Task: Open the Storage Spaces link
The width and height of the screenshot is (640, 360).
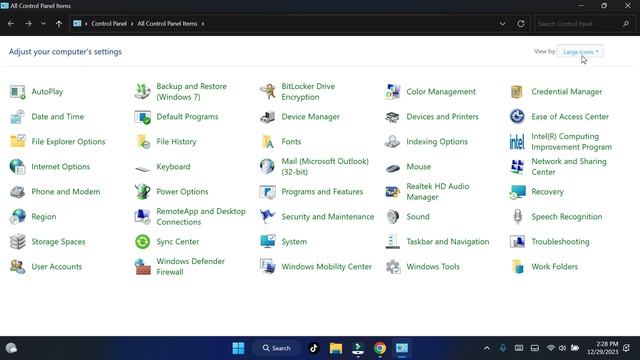Action: coord(58,242)
